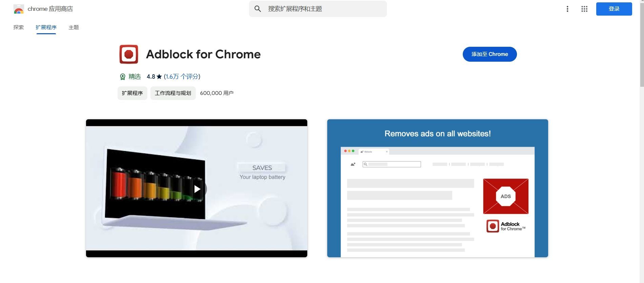Select the 扩展程序 tab
The width and height of the screenshot is (644, 283).
click(46, 27)
